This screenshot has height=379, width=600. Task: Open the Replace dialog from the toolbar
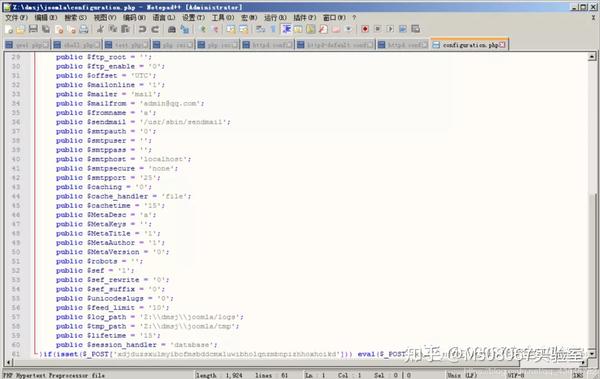[x=185, y=29]
